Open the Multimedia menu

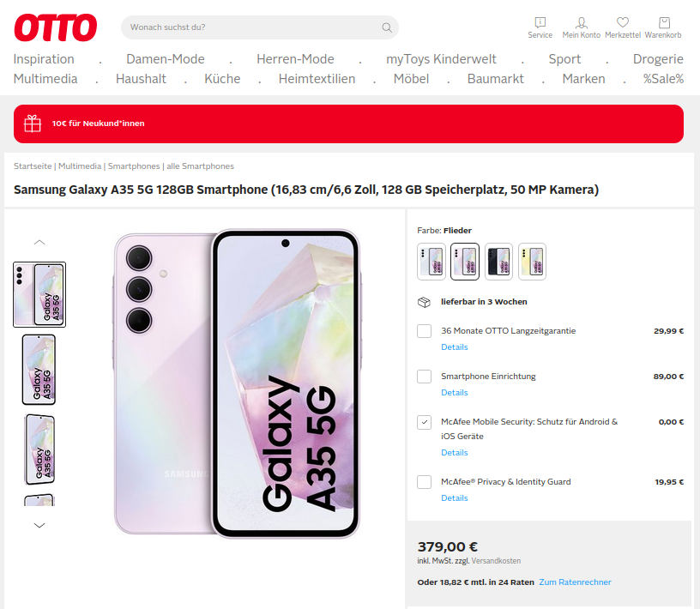(45, 79)
